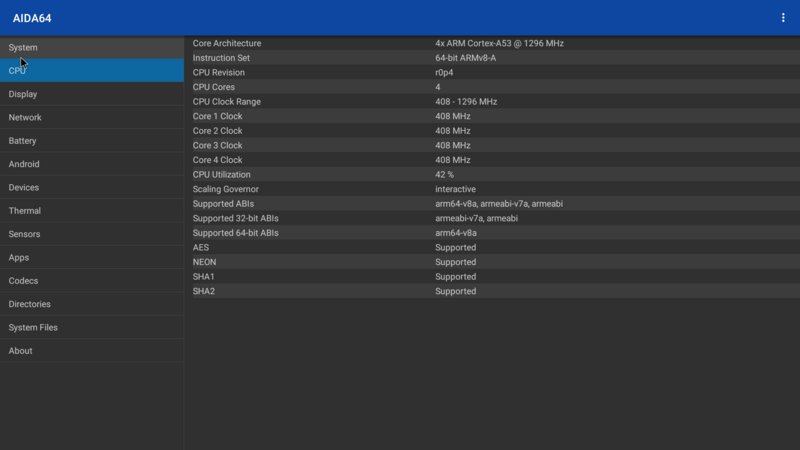Viewport: 800px width, 450px height.
Task: Click the 'interactive' governor value
Action: [x=456, y=189]
